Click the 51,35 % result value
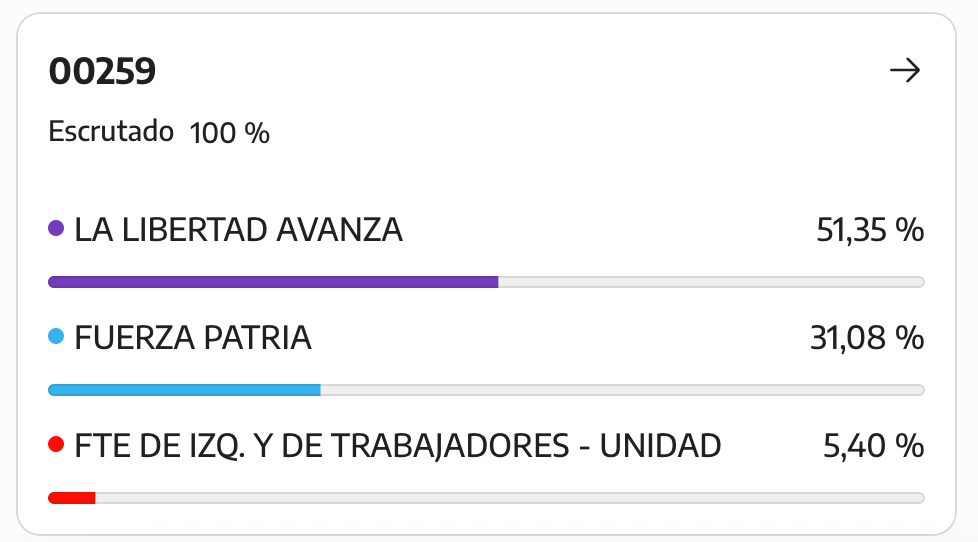978x542 pixels. click(x=870, y=230)
